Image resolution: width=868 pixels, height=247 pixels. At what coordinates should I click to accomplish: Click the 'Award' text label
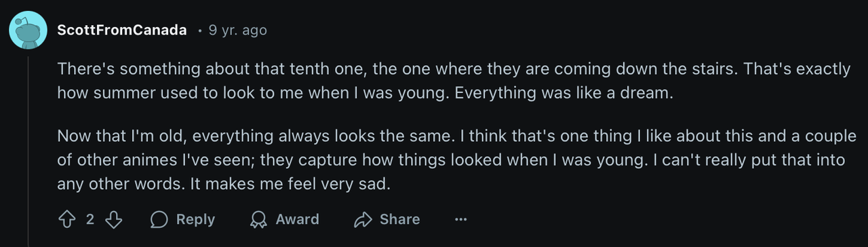(297, 219)
